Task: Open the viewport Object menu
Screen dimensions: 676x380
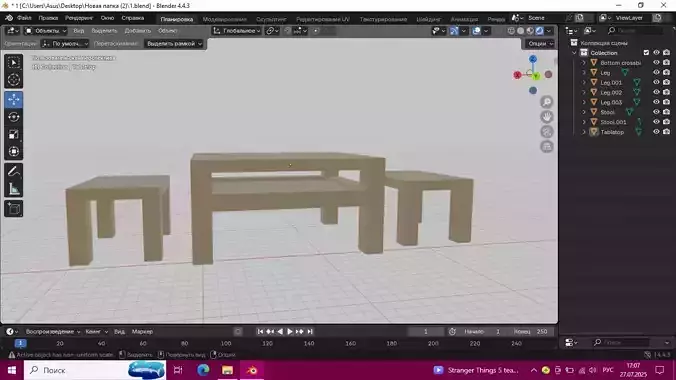Action: (x=167, y=31)
